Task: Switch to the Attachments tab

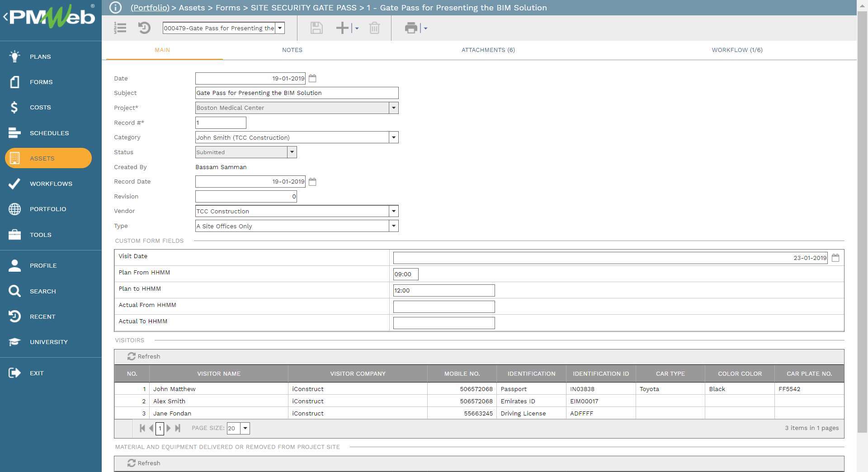Action: 488,50
